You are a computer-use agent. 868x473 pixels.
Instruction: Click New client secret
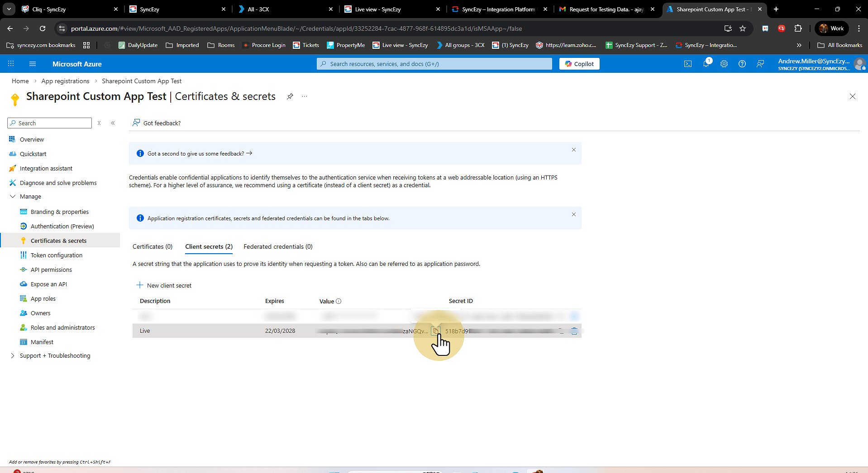click(164, 285)
